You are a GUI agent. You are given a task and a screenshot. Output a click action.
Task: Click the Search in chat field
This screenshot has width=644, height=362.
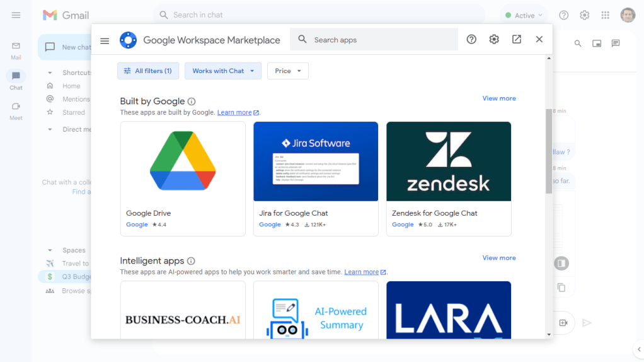point(319,15)
